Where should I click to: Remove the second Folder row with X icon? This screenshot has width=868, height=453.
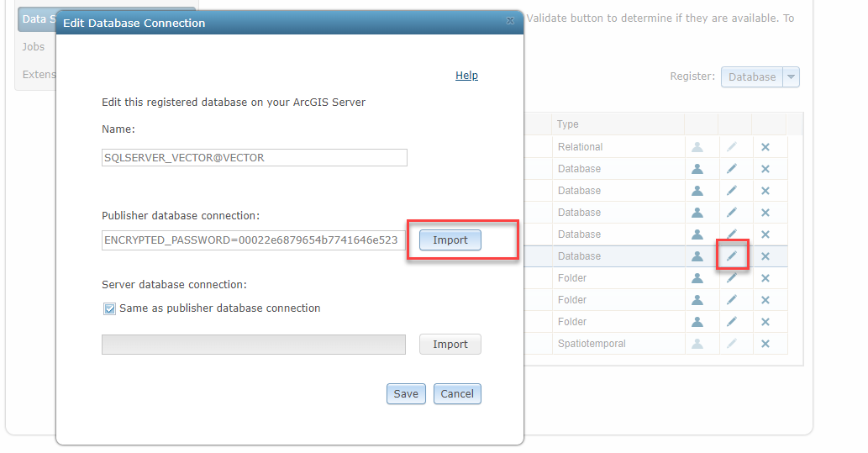[765, 300]
